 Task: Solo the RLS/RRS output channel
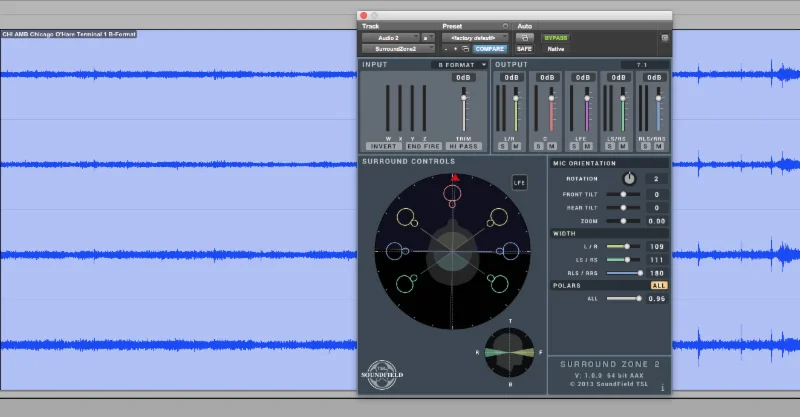click(646, 146)
